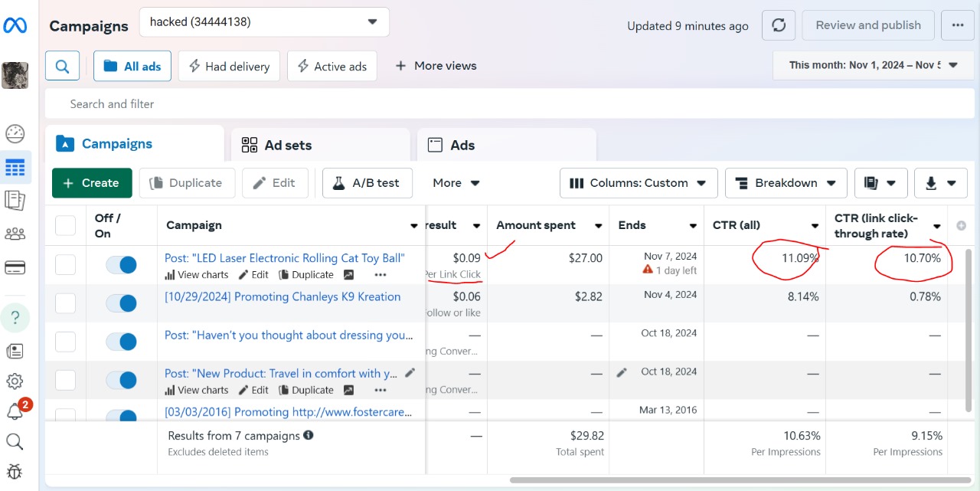Image resolution: width=980 pixels, height=491 pixels.
Task: Click the Review and publish button
Action: (x=868, y=25)
